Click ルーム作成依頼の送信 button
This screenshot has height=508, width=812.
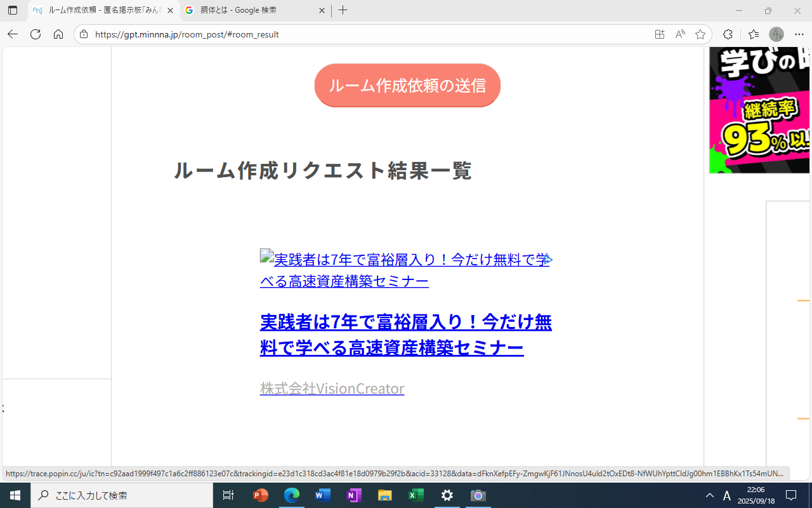[x=407, y=85]
